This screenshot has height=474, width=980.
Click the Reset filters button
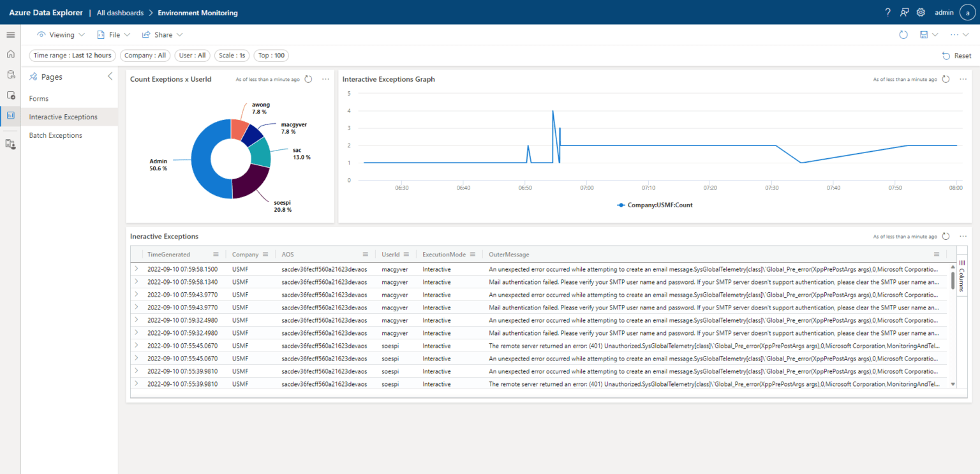tap(956, 56)
